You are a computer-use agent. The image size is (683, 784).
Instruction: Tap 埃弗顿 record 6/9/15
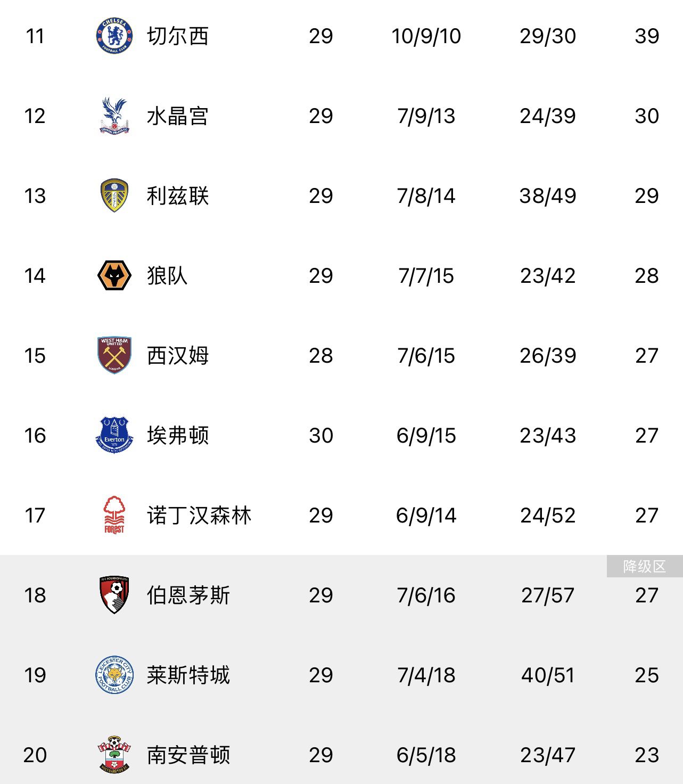point(426,436)
